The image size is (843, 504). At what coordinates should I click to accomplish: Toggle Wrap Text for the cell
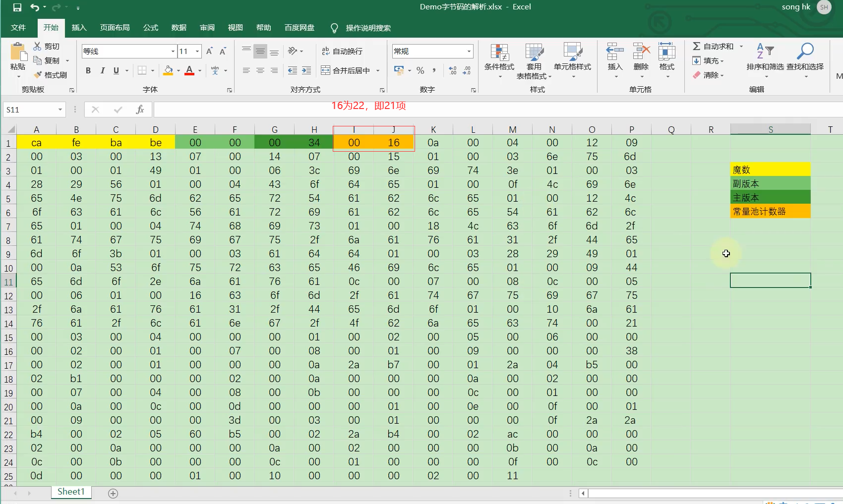pyautogui.click(x=342, y=51)
